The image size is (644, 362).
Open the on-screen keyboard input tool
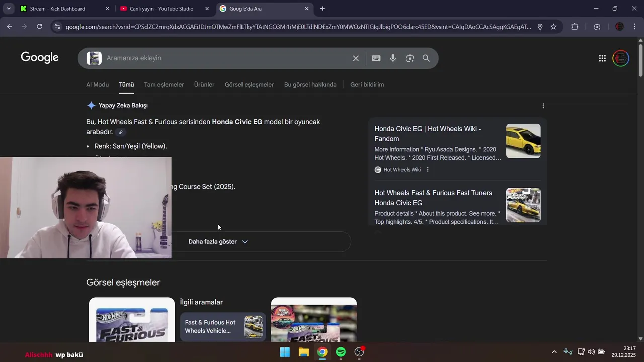click(376, 58)
